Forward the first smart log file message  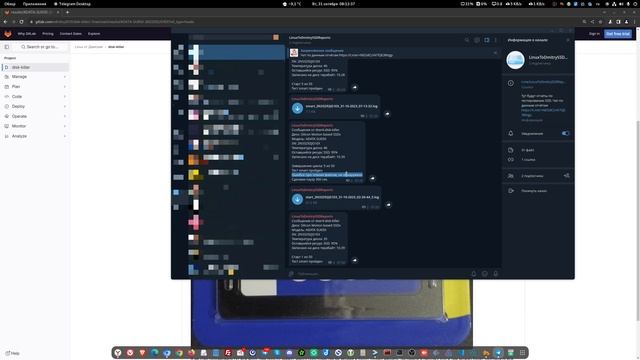[x=387, y=114]
